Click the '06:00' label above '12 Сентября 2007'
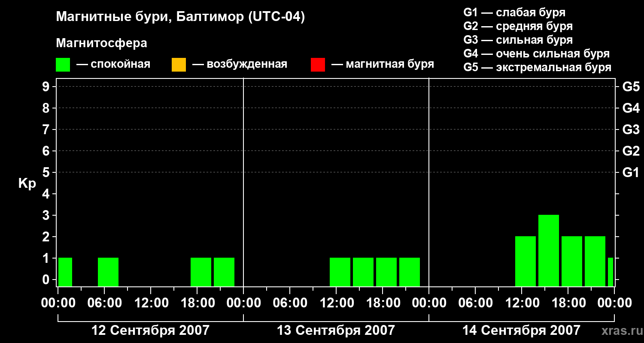 [x=104, y=303]
